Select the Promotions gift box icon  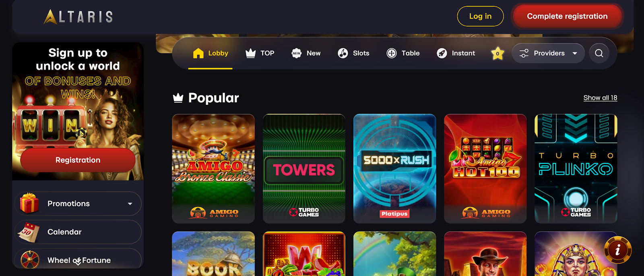[x=29, y=203]
